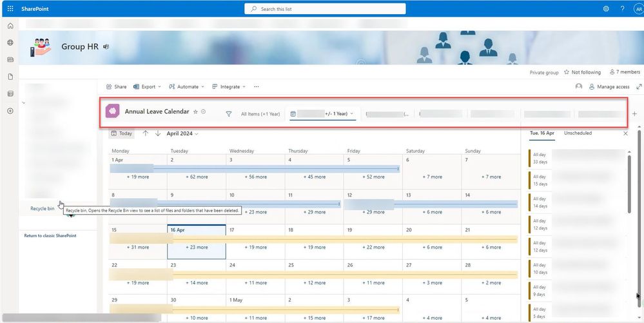Show '+ 31 more' events on 15 April

[x=137, y=248]
